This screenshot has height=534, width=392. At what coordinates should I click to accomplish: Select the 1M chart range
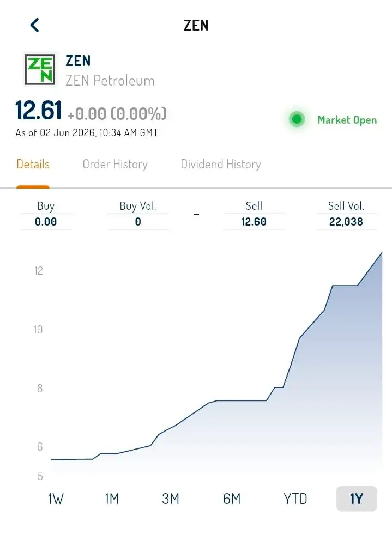[112, 499]
